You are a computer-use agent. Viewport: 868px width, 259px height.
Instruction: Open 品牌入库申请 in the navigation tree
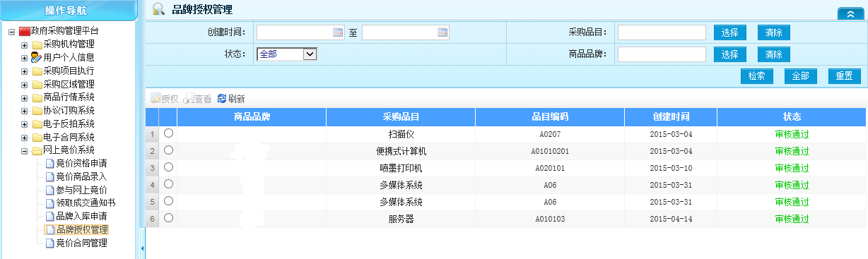tap(82, 217)
